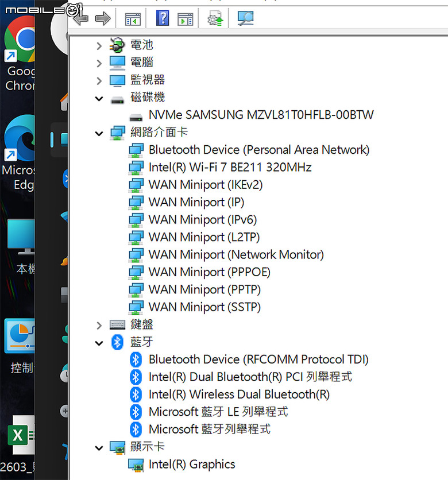Expand the 監視器 category
The image size is (448, 480).
click(x=99, y=81)
